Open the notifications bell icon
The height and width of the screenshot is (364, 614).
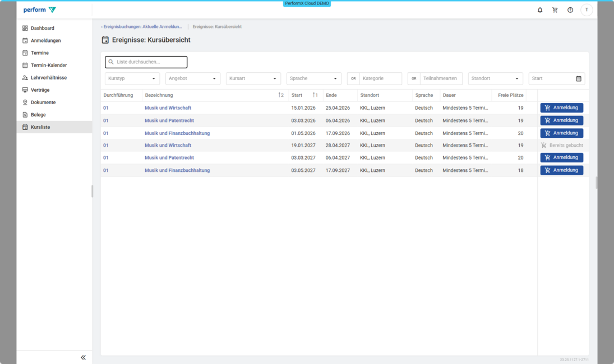point(540,10)
